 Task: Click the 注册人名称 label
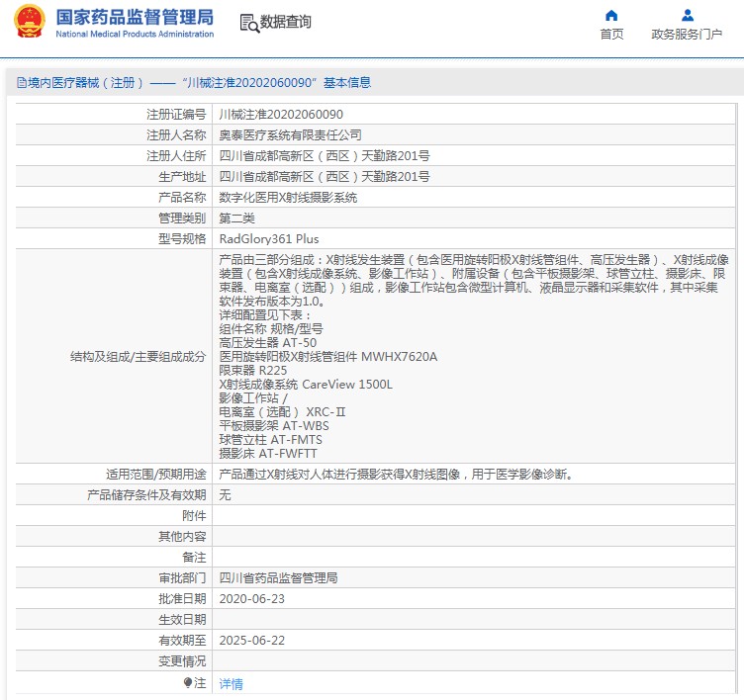[176, 135]
